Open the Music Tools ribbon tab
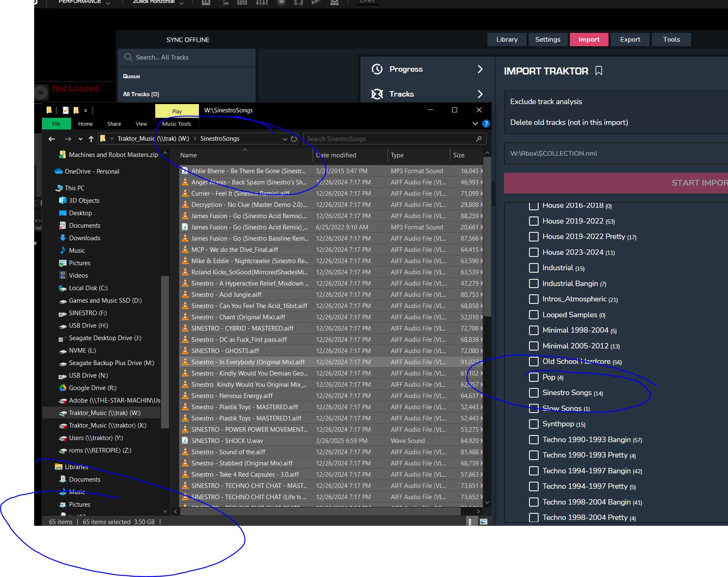 (176, 124)
